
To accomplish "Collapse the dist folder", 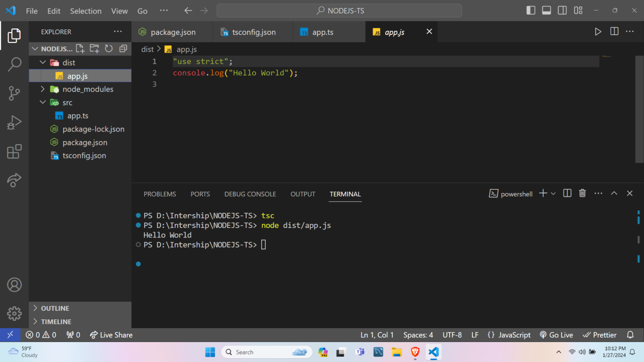I will [x=42, y=62].
